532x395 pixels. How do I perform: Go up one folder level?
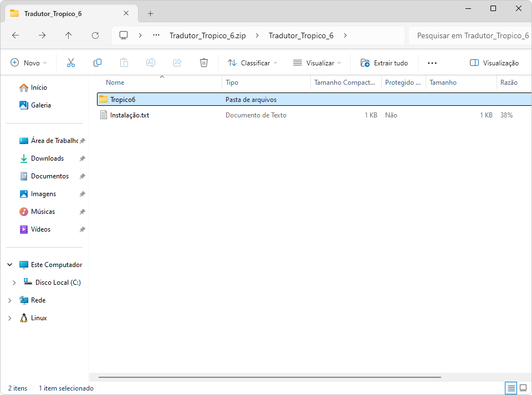69,35
